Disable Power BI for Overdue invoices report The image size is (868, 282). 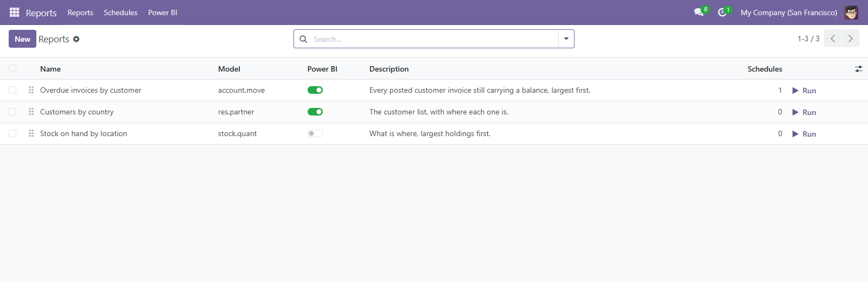coord(315,90)
